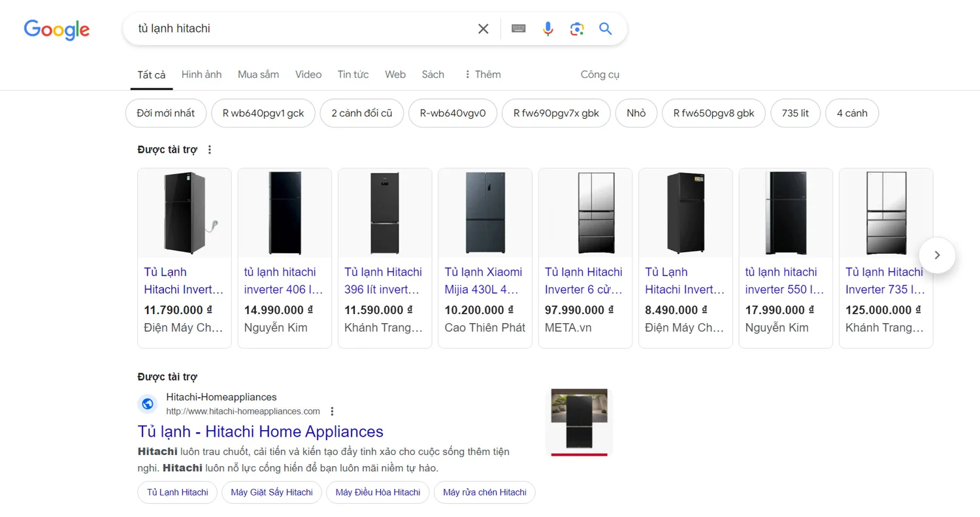Click the globe favicon of Hitachi-Homeappliances
This screenshot has height=517, width=980.
148,404
